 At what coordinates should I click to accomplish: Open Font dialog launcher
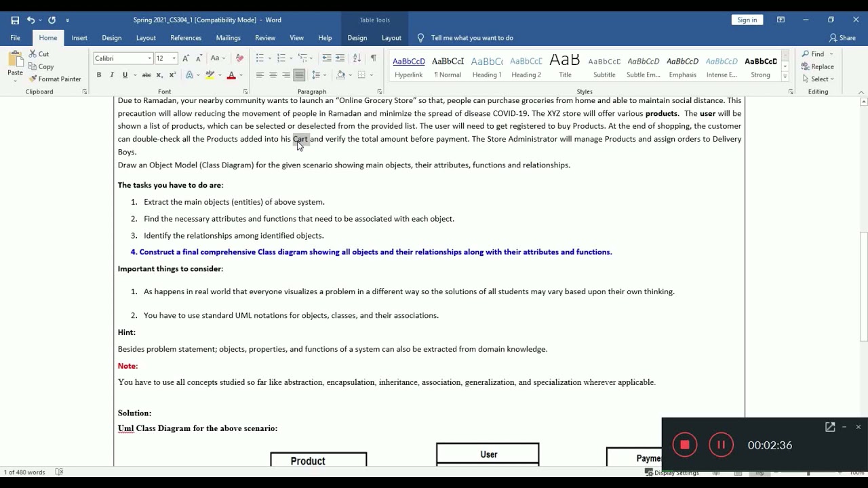pos(245,91)
